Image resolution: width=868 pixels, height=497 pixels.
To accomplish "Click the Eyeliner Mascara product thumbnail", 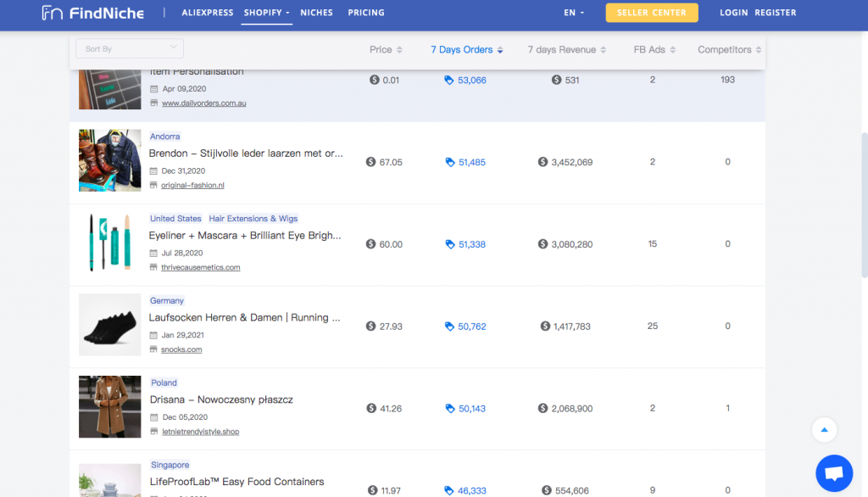I will point(109,243).
